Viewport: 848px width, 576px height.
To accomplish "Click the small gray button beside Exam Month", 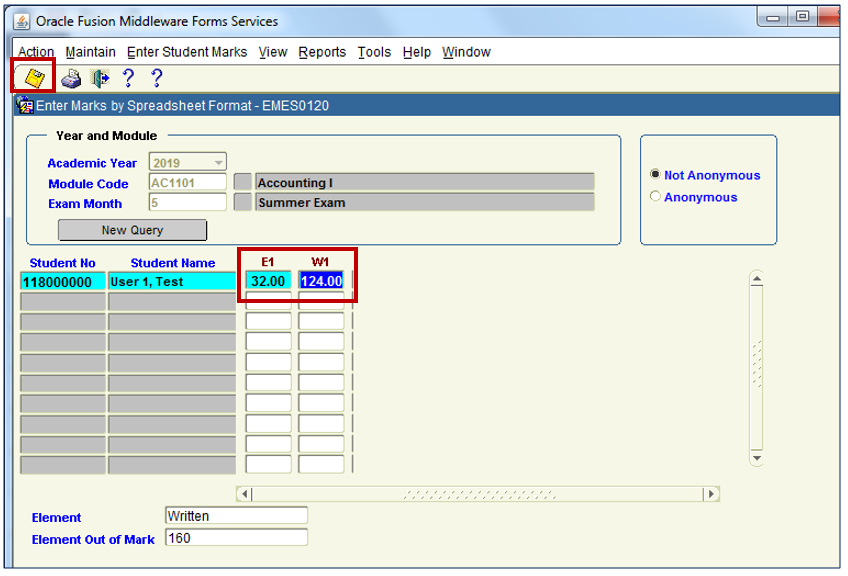I will (x=242, y=202).
